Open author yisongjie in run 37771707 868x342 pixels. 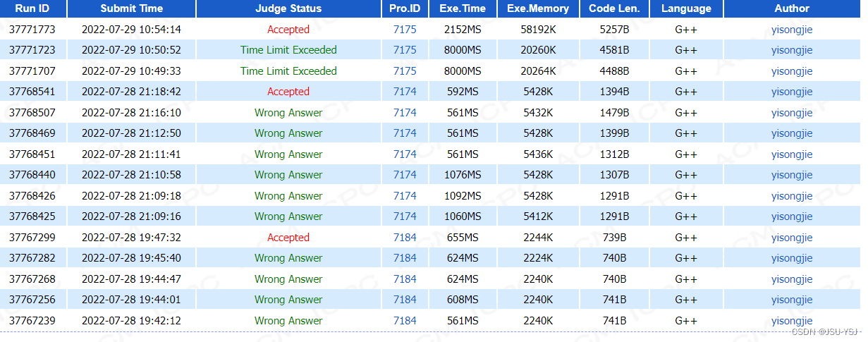tap(792, 71)
